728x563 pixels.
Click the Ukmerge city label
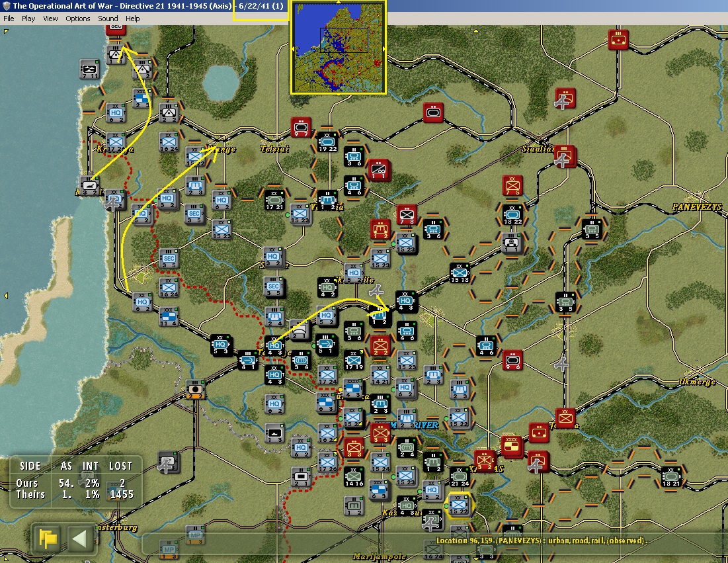point(697,382)
